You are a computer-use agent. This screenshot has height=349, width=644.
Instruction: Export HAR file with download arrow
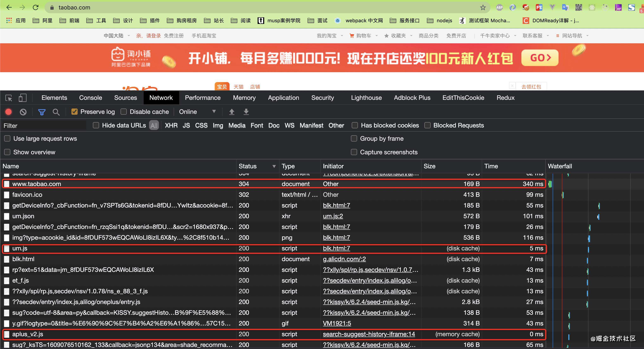click(246, 112)
